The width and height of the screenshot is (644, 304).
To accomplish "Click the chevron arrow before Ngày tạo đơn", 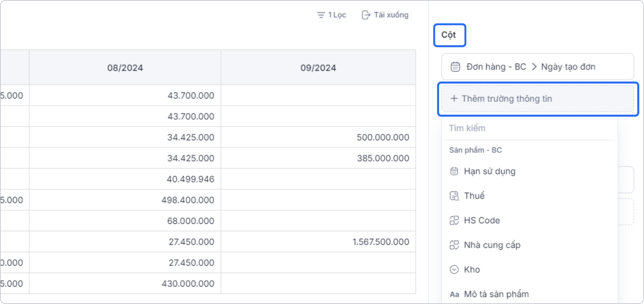I will (534, 67).
